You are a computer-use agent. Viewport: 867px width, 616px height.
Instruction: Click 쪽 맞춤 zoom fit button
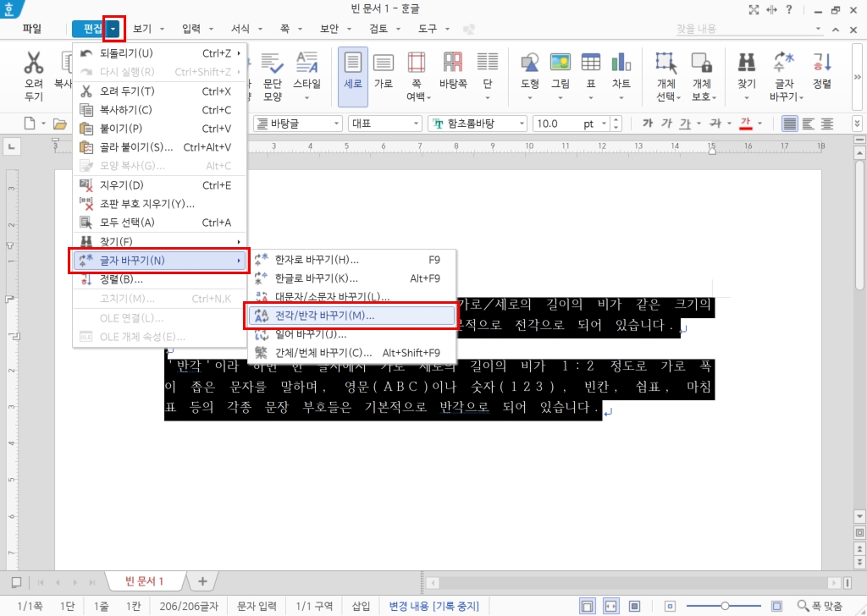click(820, 606)
